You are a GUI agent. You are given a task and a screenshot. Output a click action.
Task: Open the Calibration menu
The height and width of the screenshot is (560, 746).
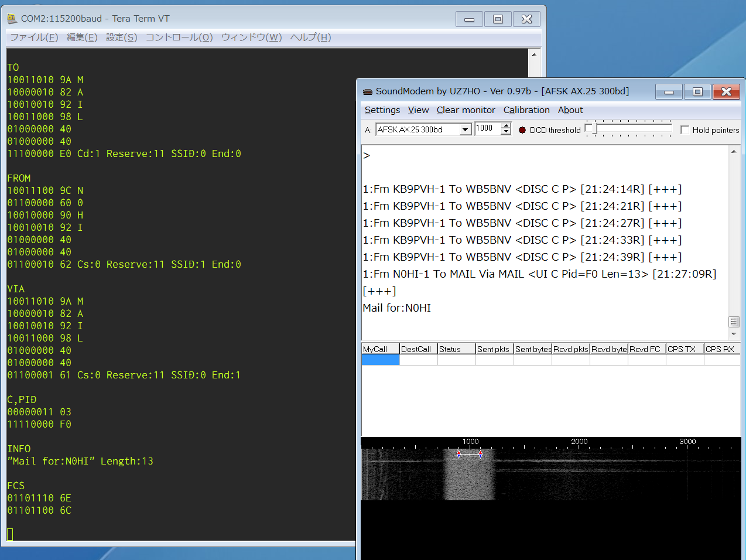click(526, 110)
